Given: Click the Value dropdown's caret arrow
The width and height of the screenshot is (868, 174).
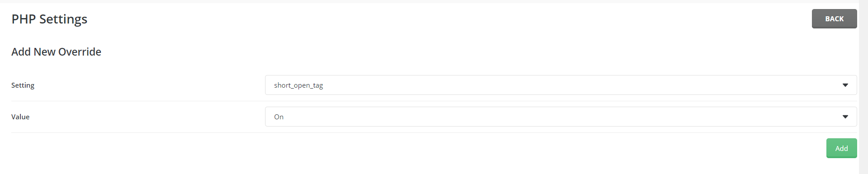Looking at the screenshot, I should [845, 117].
